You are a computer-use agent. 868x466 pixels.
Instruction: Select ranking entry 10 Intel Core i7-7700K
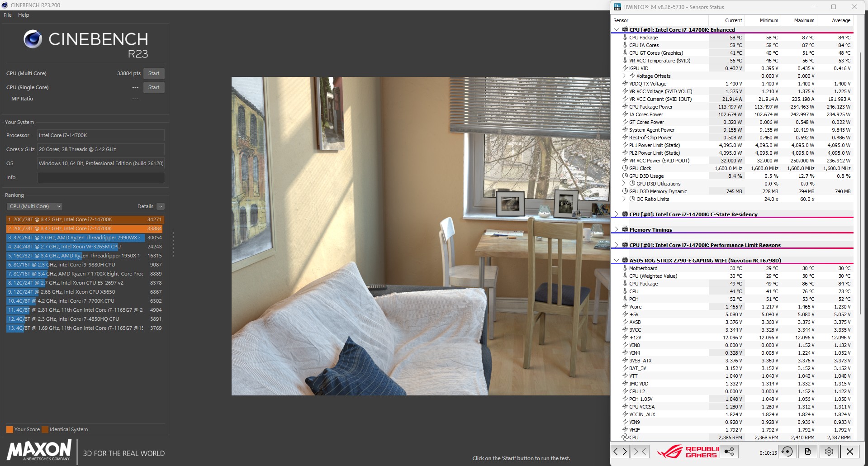(85, 301)
